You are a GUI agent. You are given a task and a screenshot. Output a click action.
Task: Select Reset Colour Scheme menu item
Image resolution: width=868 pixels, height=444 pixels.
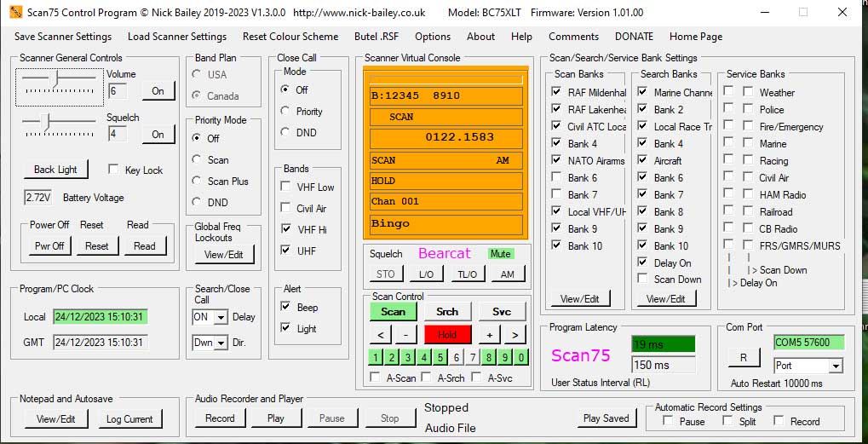[x=290, y=37]
